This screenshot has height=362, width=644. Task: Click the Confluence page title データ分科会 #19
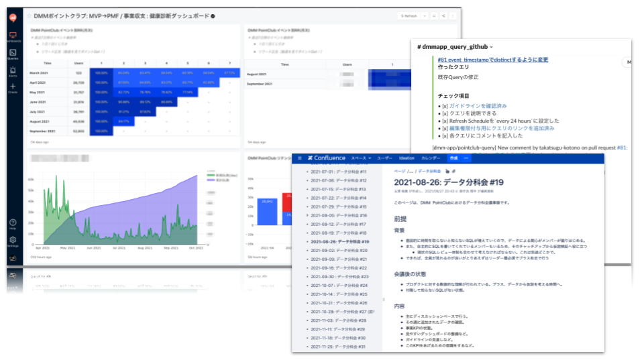[449, 182]
